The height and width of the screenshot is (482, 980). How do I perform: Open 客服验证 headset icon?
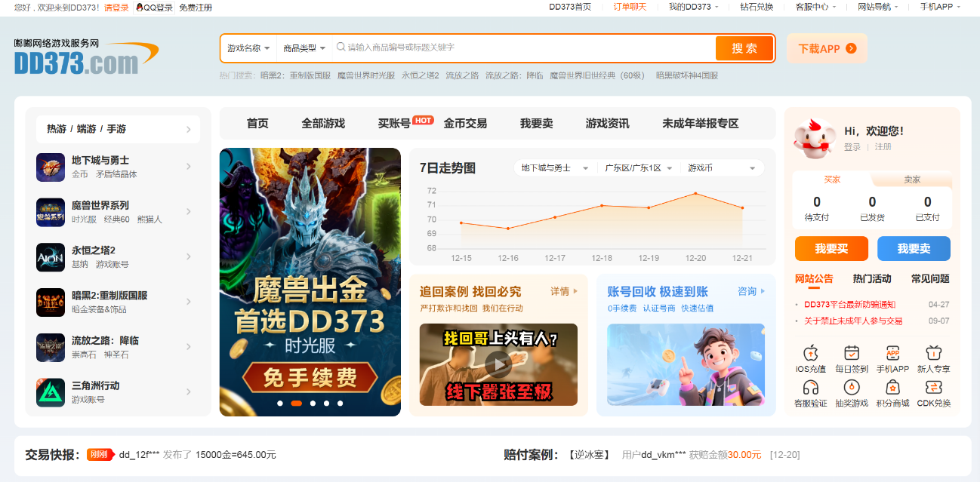(812, 389)
